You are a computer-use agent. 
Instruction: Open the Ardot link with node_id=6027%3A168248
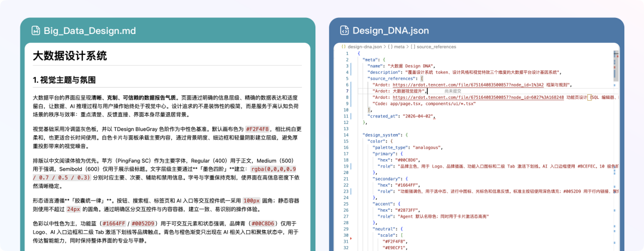(478, 97)
